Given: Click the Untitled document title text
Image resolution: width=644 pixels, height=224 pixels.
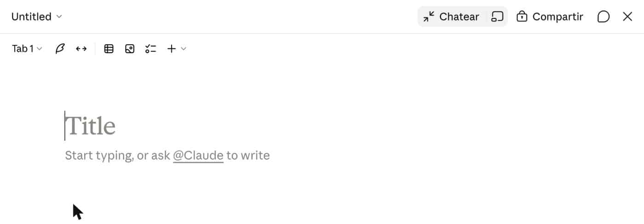Looking at the screenshot, I should tap(31, 17).
